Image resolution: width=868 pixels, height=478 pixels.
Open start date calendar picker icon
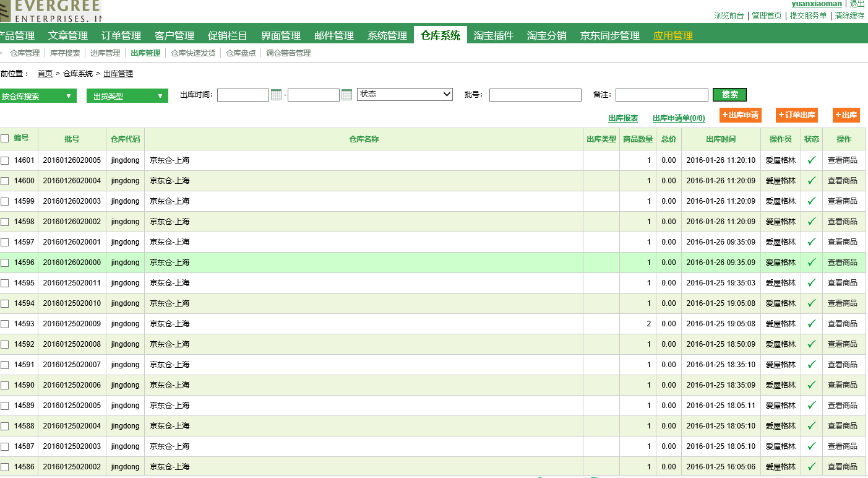[x=276, y=95]
